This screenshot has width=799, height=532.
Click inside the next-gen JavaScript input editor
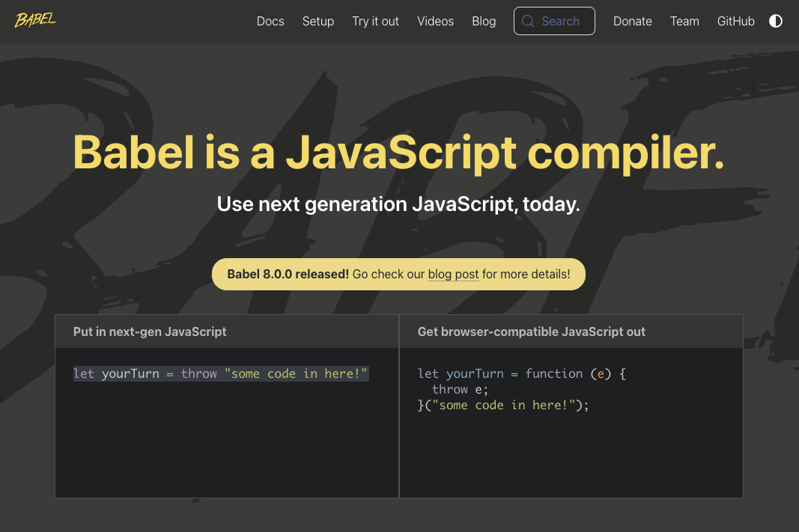pyautogui.click(x=227, y=423)
